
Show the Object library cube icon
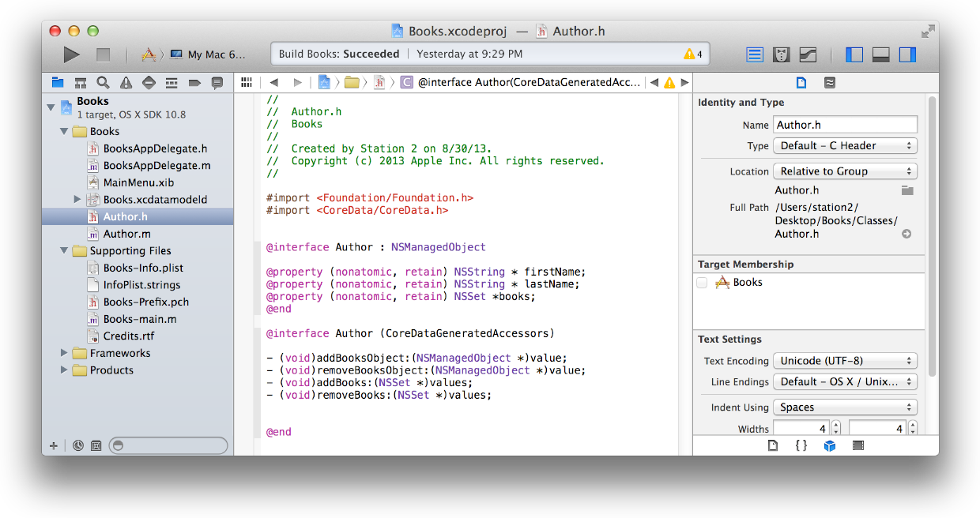pos(829,445)
